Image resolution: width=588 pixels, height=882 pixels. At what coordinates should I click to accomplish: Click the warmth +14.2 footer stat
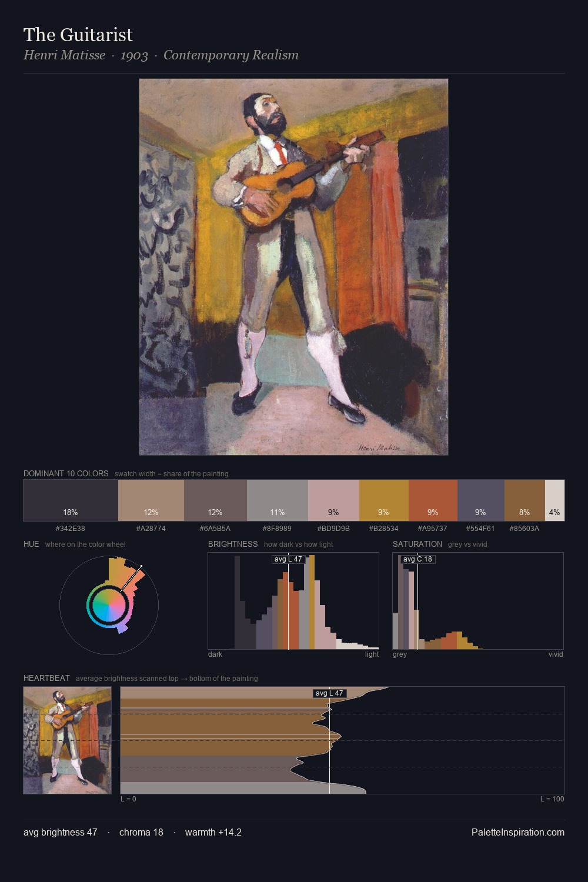213,832
